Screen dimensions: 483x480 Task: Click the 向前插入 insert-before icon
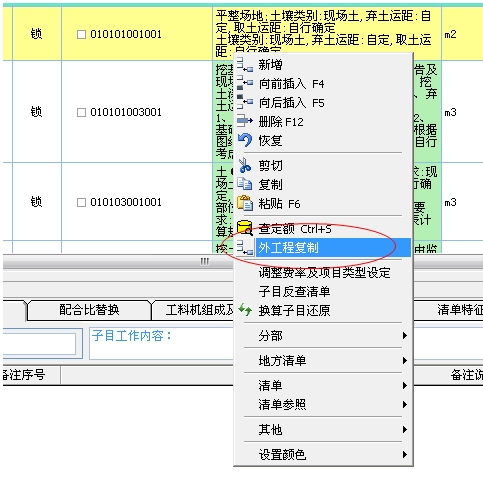[x=245, y=83]
